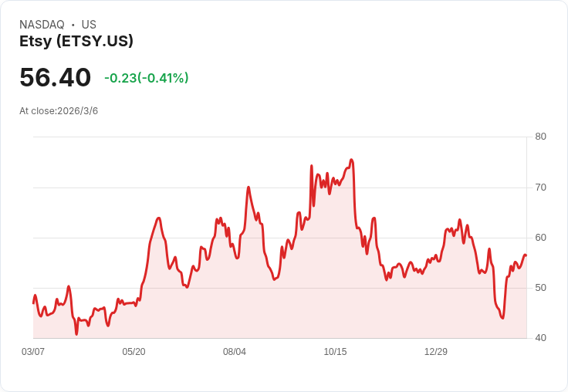Click the -0.23(-0.41%) price change
This screenshot has height=392, width=568.
pos(147,78)
